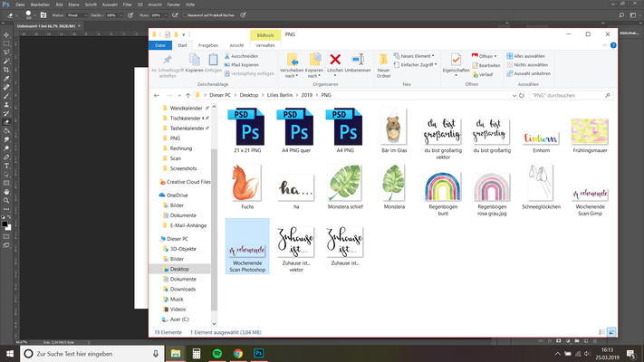Click the Umbenennen rename icon

pos(357,60)
